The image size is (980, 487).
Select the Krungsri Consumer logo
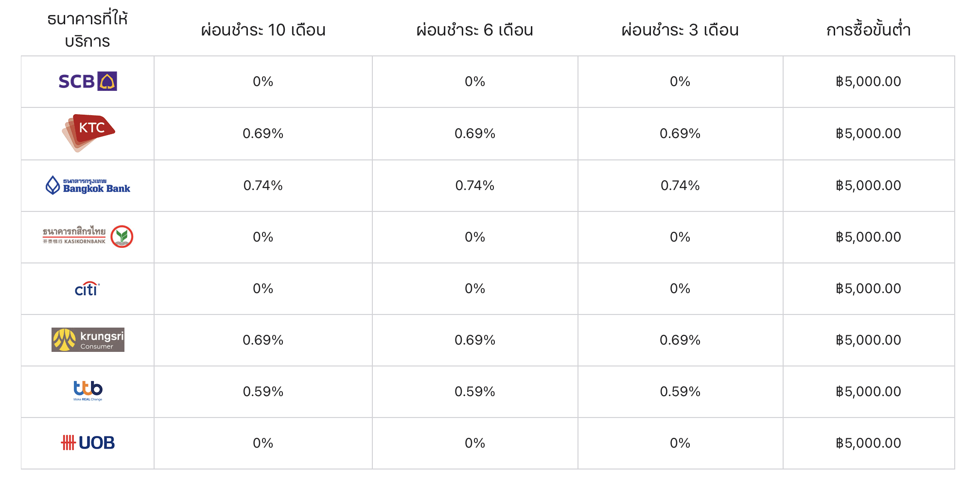tap(88, 340)
